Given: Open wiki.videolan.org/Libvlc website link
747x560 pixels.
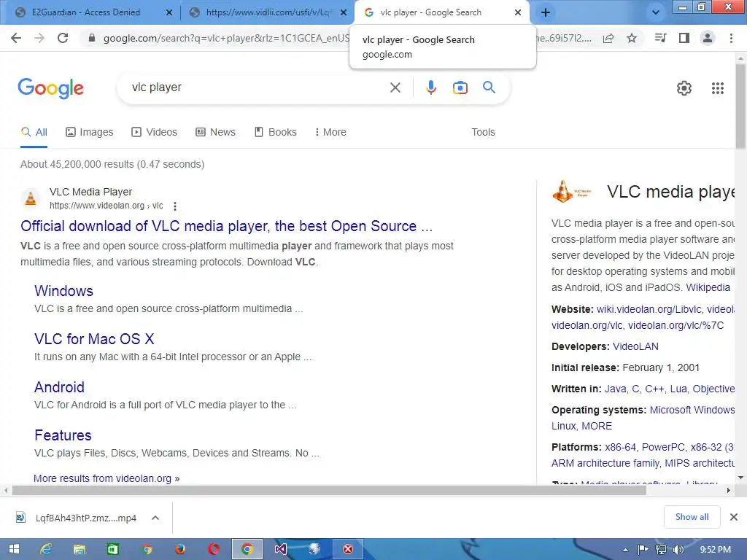Looking at the screenshot, I should (x=649, y=309).
